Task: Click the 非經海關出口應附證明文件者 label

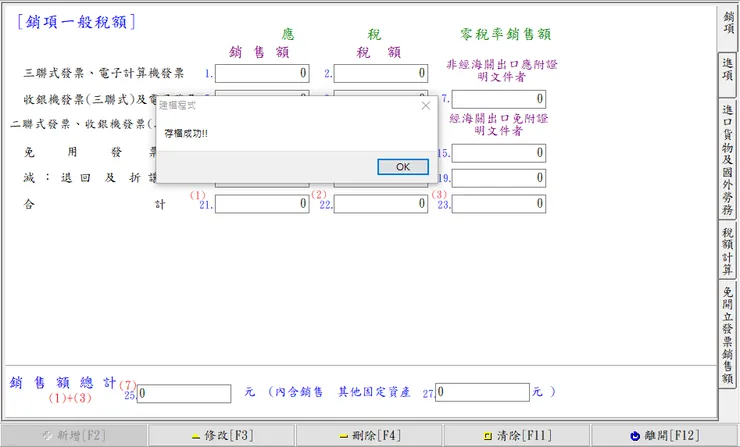Action: point(502,70)
